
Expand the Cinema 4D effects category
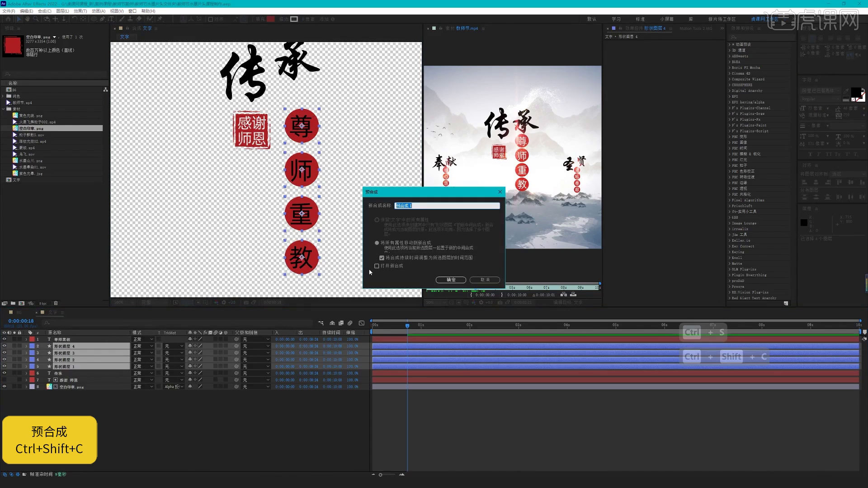click(x=730, y=73)
